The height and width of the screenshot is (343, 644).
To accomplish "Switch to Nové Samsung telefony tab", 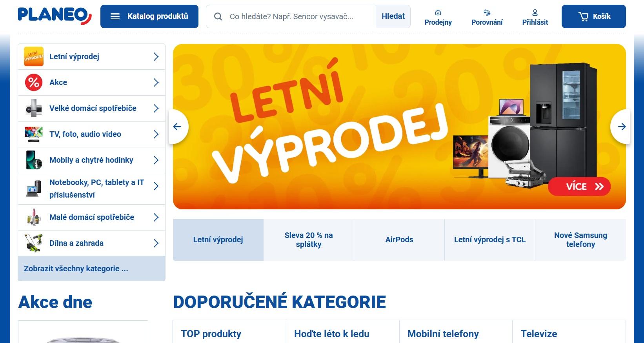I will pyautogui.click(x=580, y=240).
